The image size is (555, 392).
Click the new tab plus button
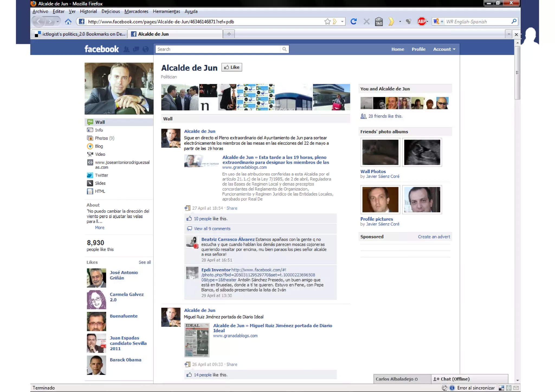(229, 34)
